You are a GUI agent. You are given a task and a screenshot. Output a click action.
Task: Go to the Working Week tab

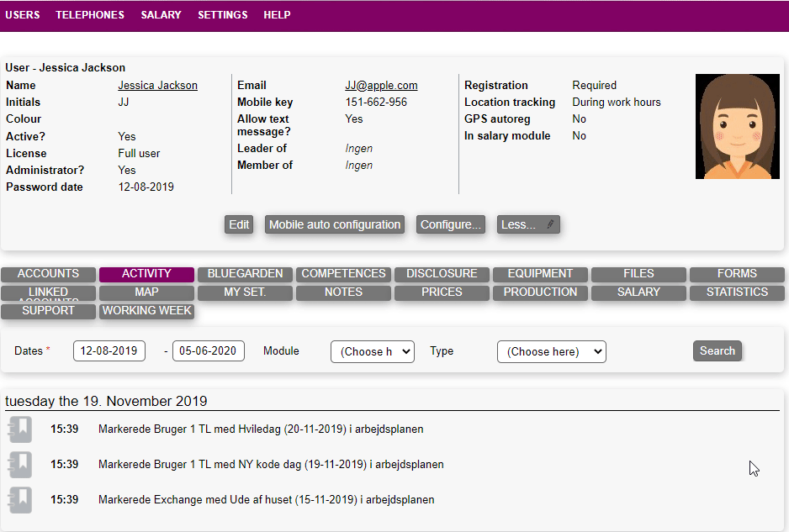click(x=147, y=311)
